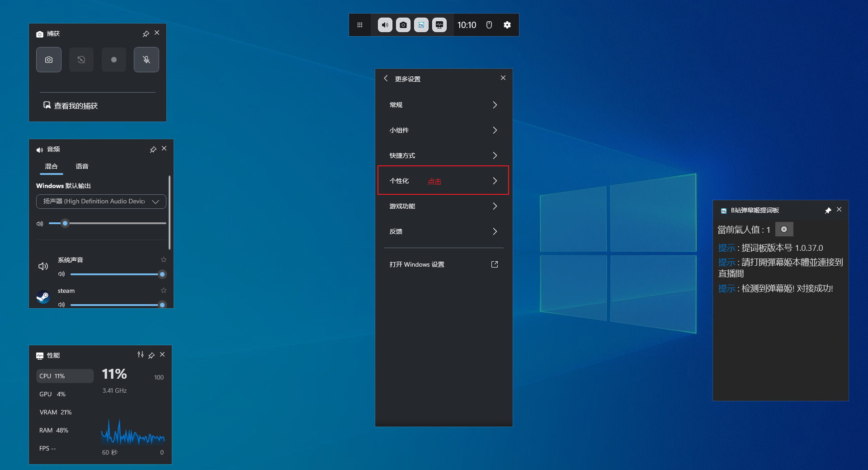
Task: Select the 快捷方式 menu entry
Action: click(x=443, y=155)
